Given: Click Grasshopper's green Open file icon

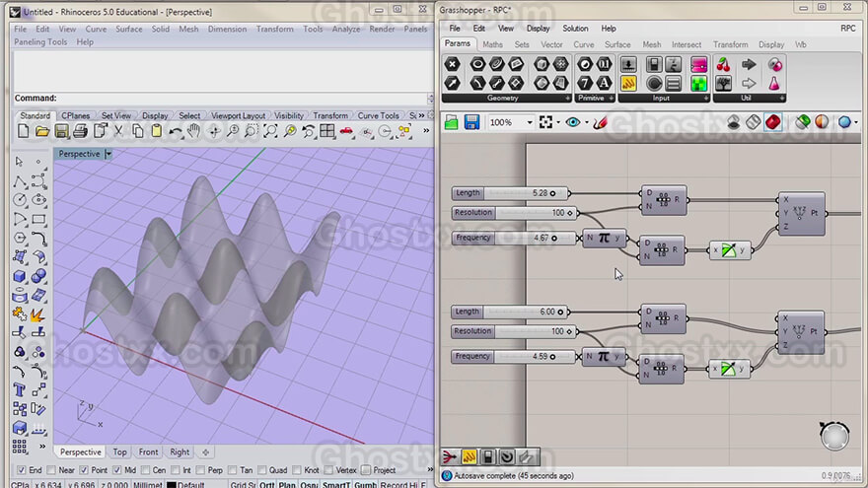Looking at the screenshot, I should tap(452, 122).
